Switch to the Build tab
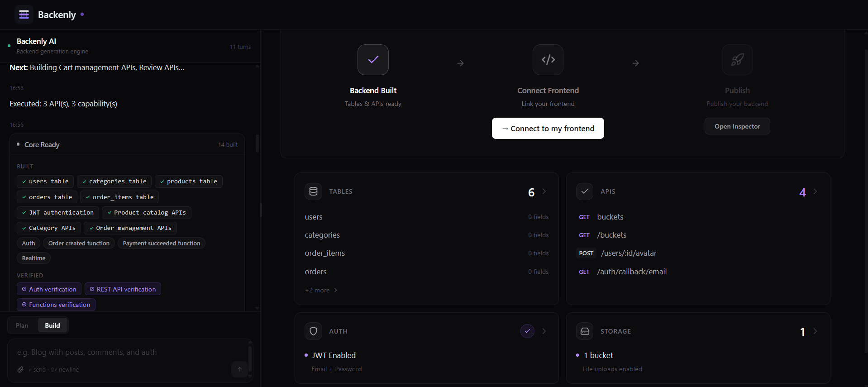The height and width of the screenshot is (387, 868). pos(52,325)
